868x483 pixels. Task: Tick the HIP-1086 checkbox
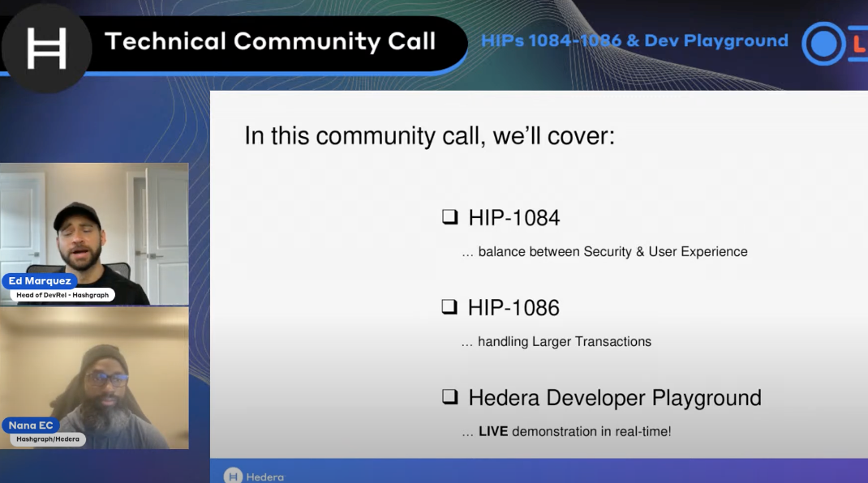point(449,306)
